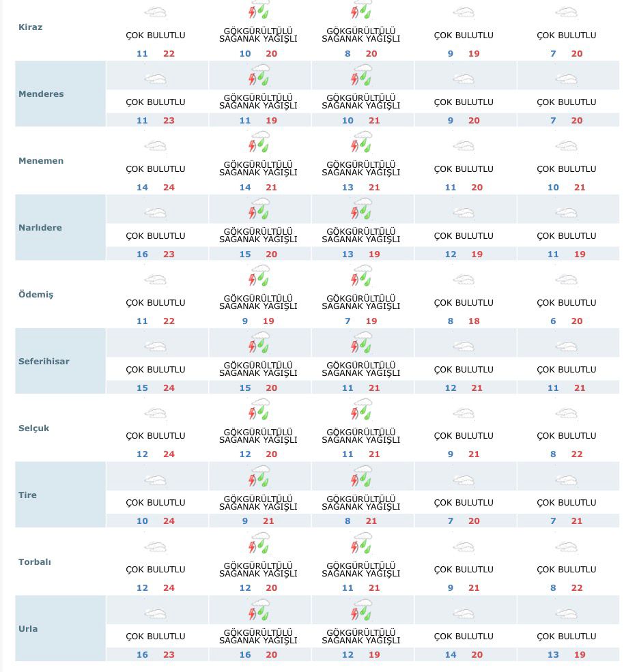The width and height of the screenshot is (624, 672).
Task: Click Narlıdere's first-day ÇOK BULUTLU label
Action: (x=156, y=236)
